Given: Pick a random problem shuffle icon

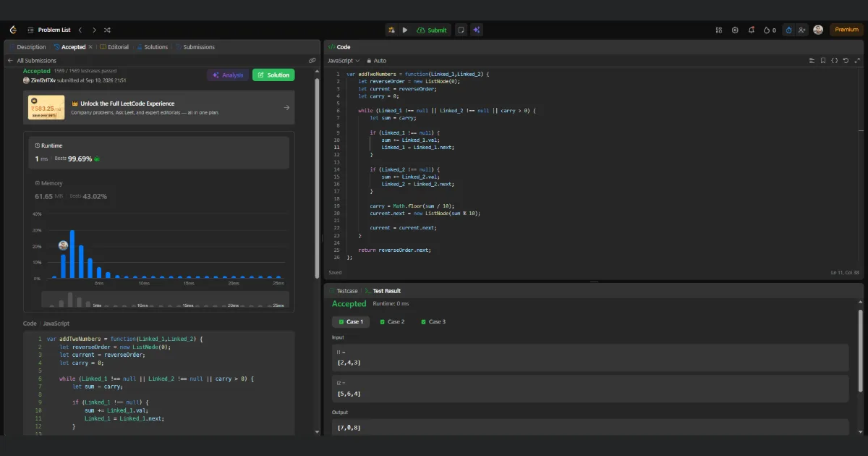Looking at the screenshot, I should (107, 30).
